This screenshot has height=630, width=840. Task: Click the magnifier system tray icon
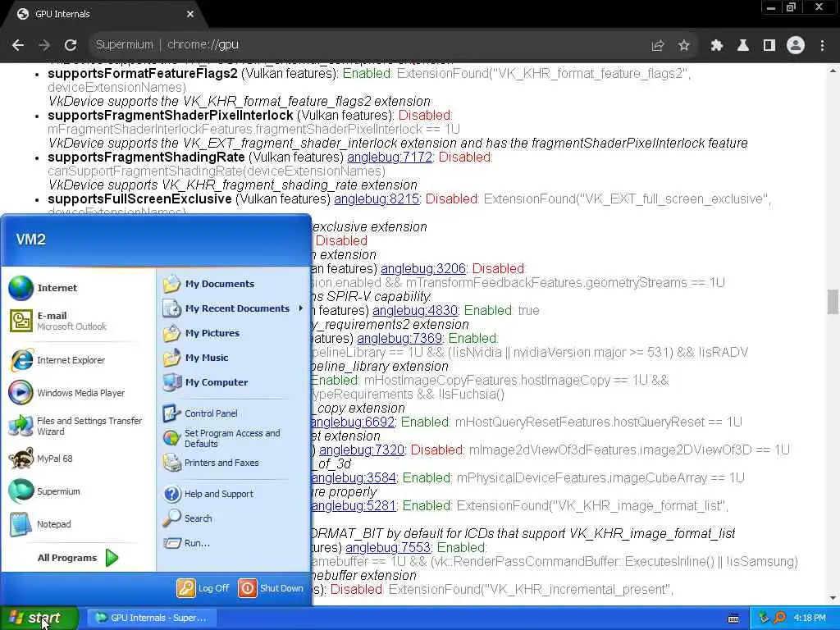[779, 618]
